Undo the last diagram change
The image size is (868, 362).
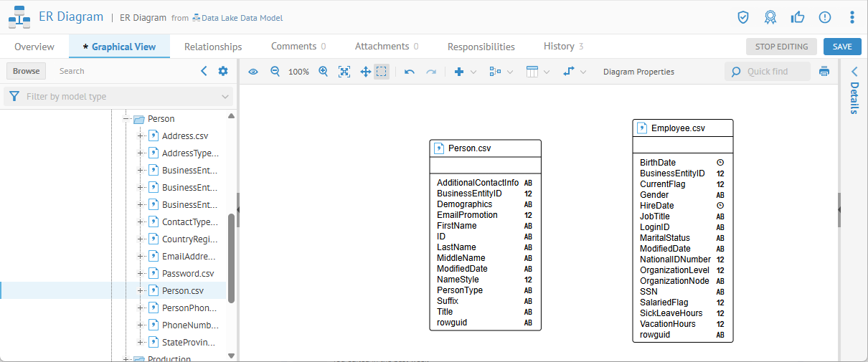410,72
